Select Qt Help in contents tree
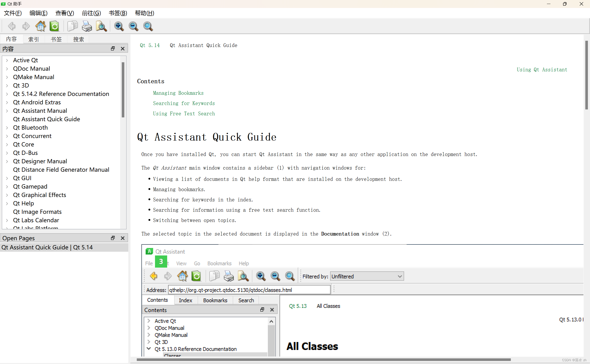590x364 pixels. 23,204
